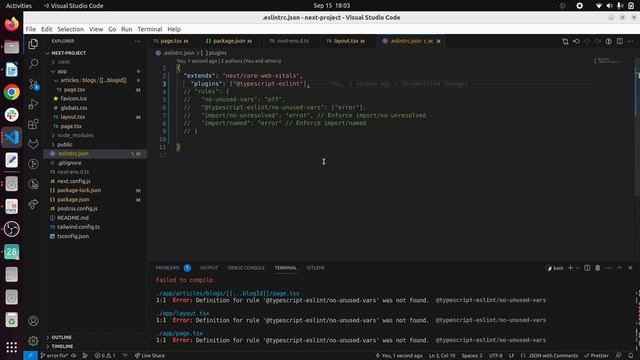Open the Explorer view in the activity bar

33,44
